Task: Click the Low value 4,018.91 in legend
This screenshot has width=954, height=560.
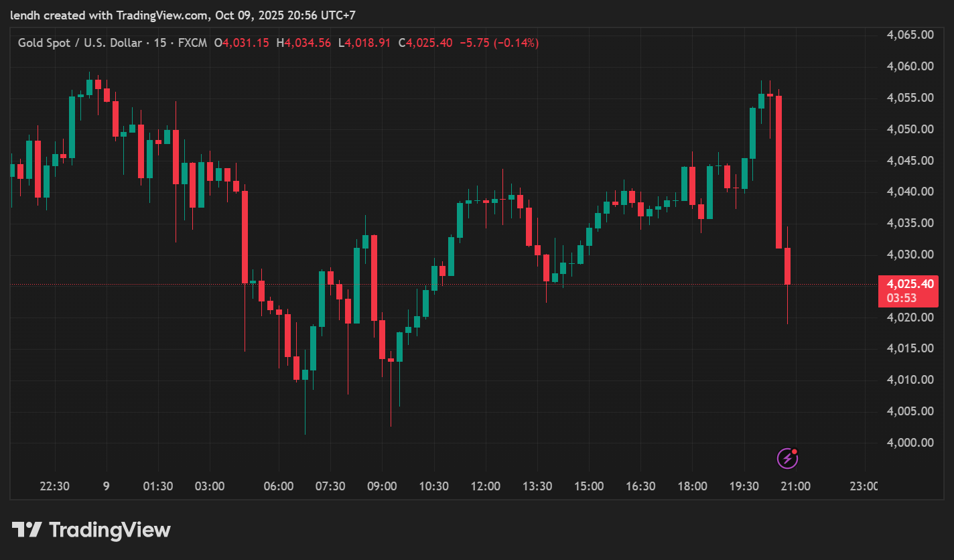Action: (x=368, y=43)
